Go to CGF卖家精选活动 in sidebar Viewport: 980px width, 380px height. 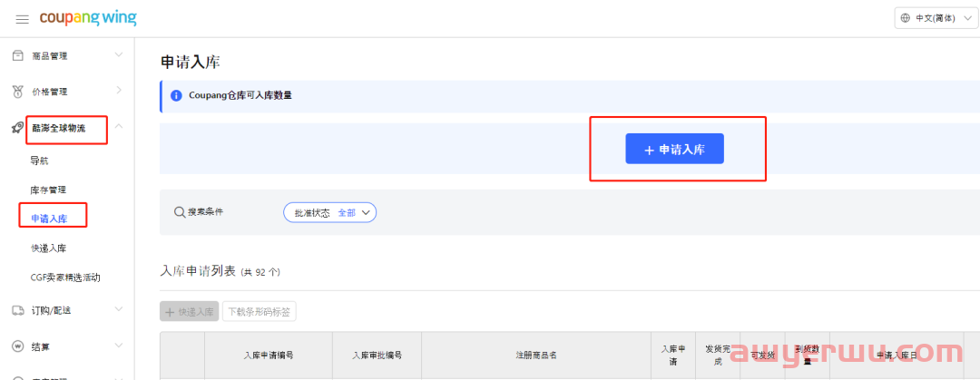tap(65, 277)
